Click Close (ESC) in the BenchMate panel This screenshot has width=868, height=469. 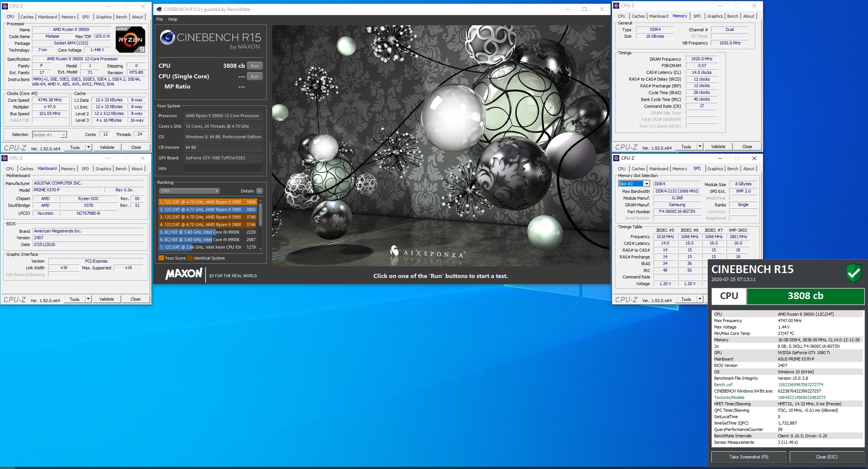coord(827,457)
